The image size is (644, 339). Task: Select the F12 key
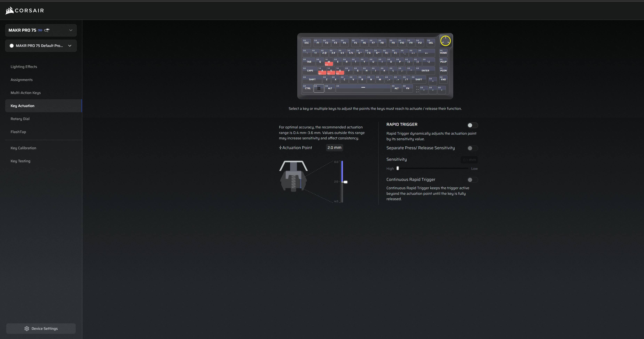420,43
